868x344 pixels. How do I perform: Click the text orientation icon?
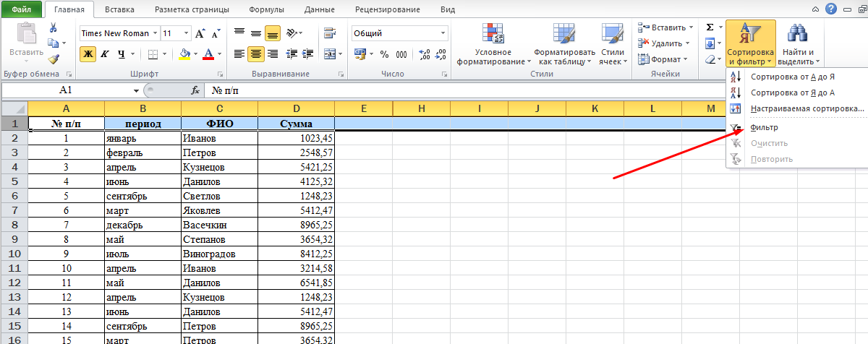[x=292, y=33]
